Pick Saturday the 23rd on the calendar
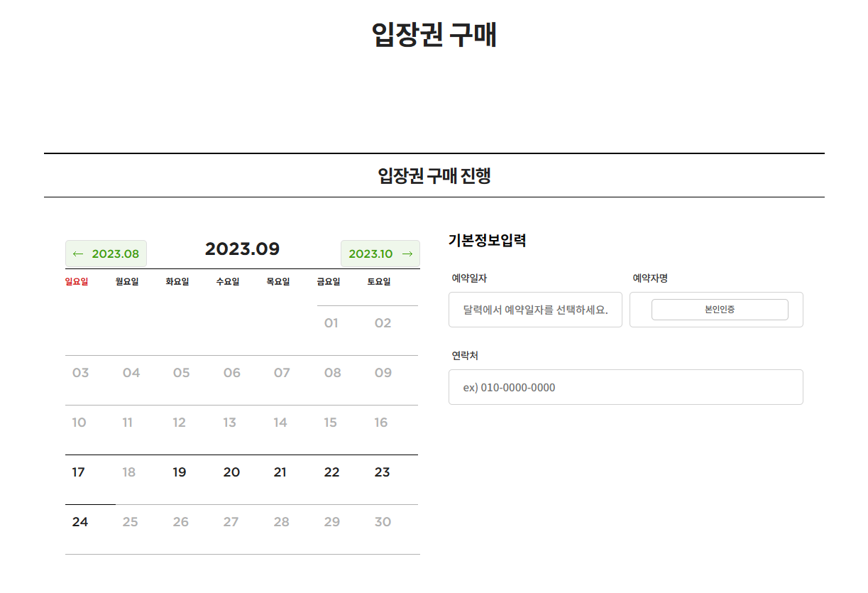Image resolution: width=868 pixels, height=593 pixels. 381,472
